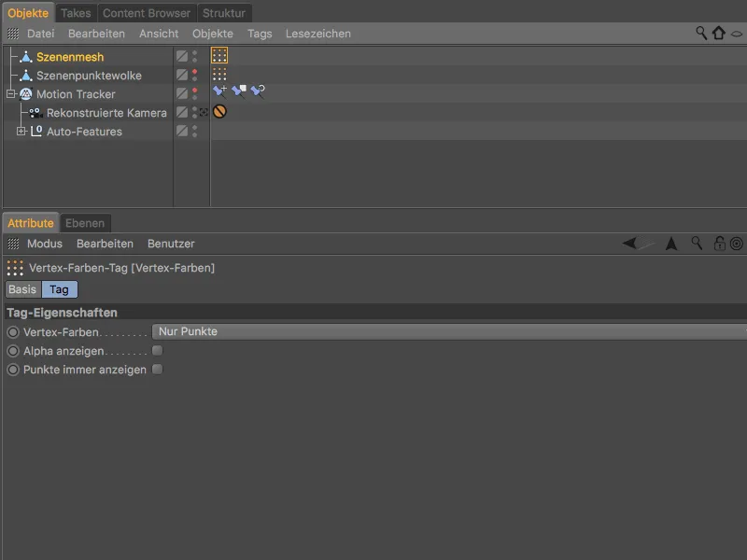Switch to the Takes tab
747x560 pixels.
tap(76, 13)
